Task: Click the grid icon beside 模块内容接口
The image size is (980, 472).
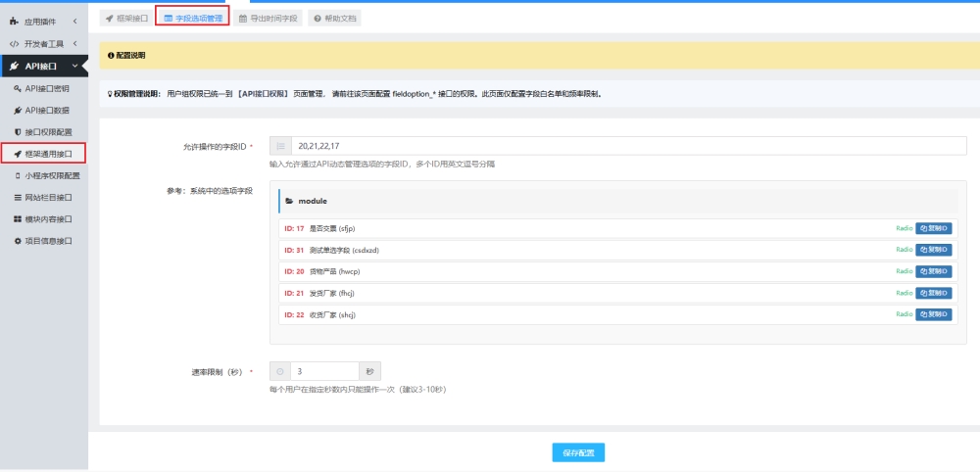Action: (x=18, y=218)
